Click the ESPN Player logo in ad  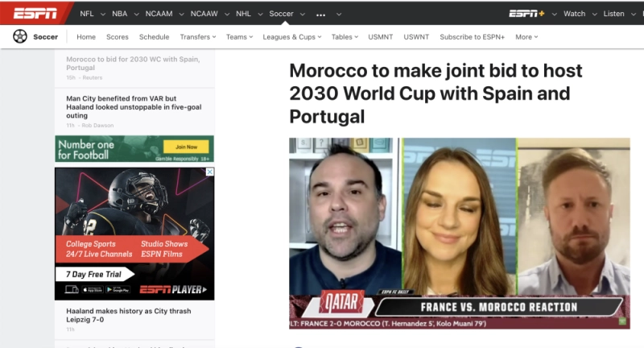[173, 290]
